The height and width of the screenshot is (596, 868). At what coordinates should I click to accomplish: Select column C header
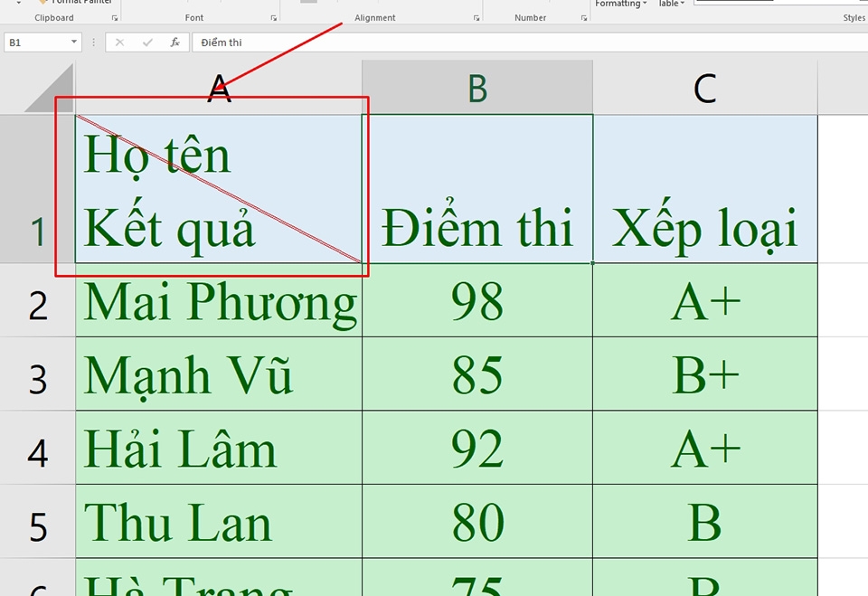click(704, 88)
